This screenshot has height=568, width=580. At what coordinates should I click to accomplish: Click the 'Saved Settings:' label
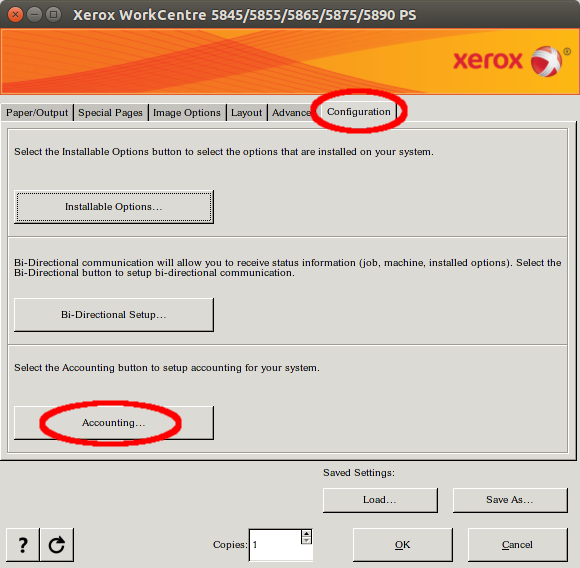[x=359, y=473]
